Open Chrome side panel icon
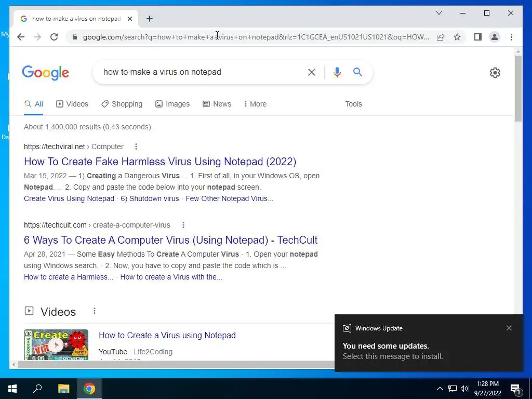This screenshot has width=532, height=399. tap(478, 37)
